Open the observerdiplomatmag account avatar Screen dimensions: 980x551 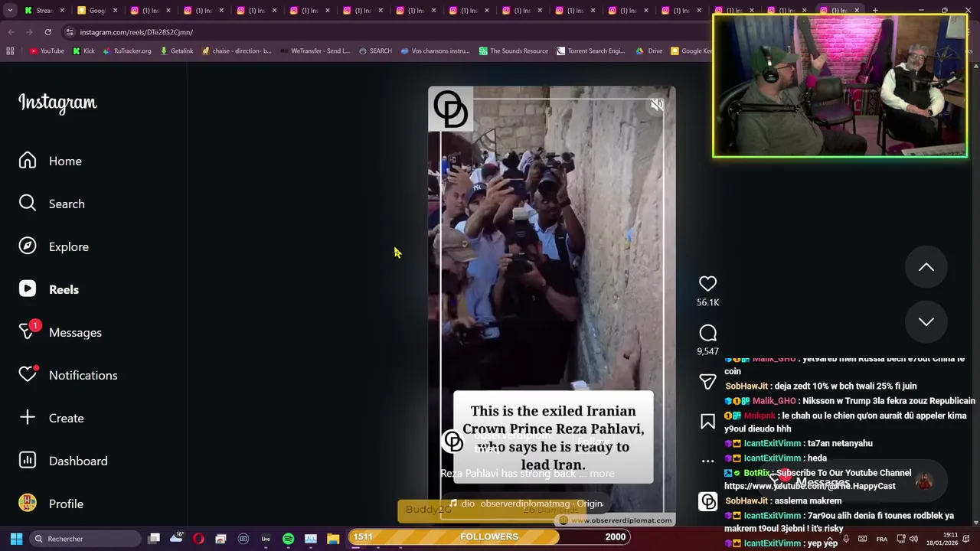click(452, 442)
